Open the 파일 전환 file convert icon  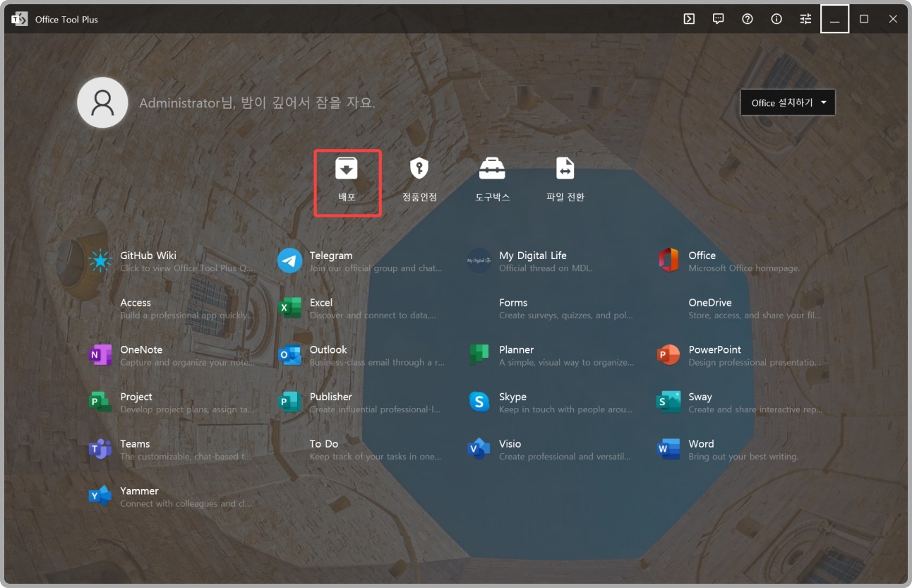565,168
